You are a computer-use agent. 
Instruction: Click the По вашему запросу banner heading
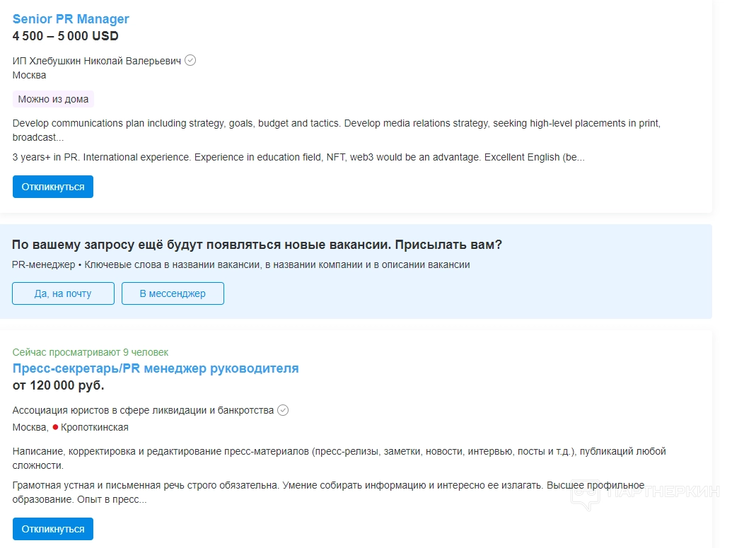[x=257, y=245]
